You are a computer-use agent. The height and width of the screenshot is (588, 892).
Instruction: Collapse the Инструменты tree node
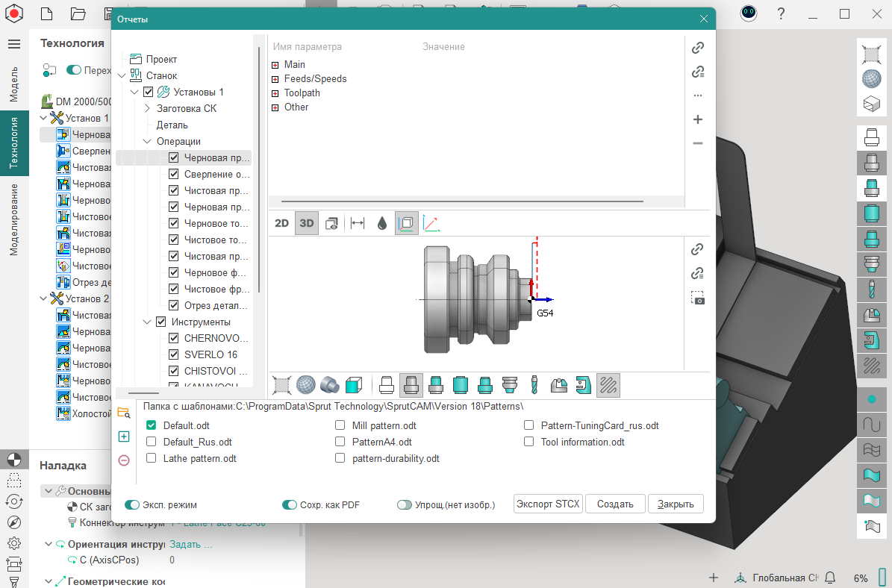tap(147, 322)
